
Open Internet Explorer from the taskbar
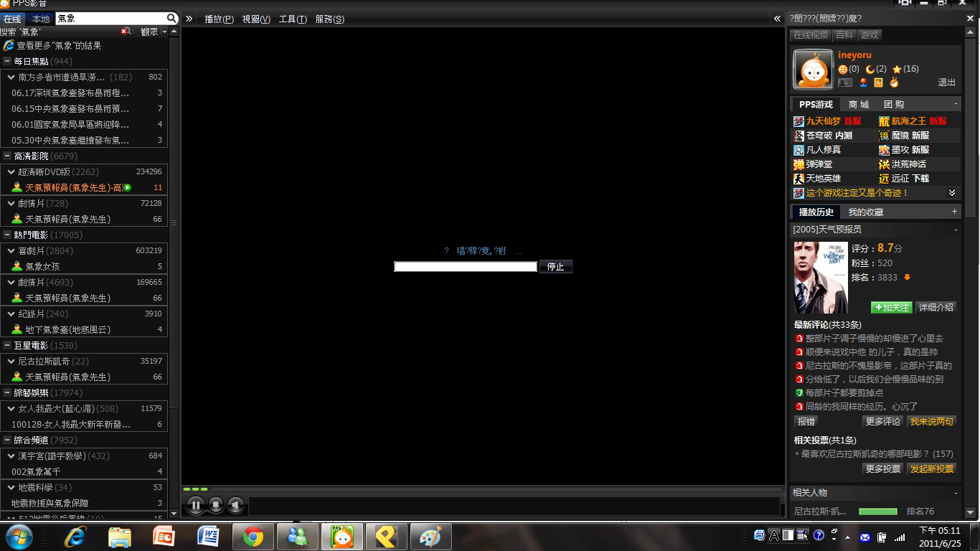(x=75, y=537)
